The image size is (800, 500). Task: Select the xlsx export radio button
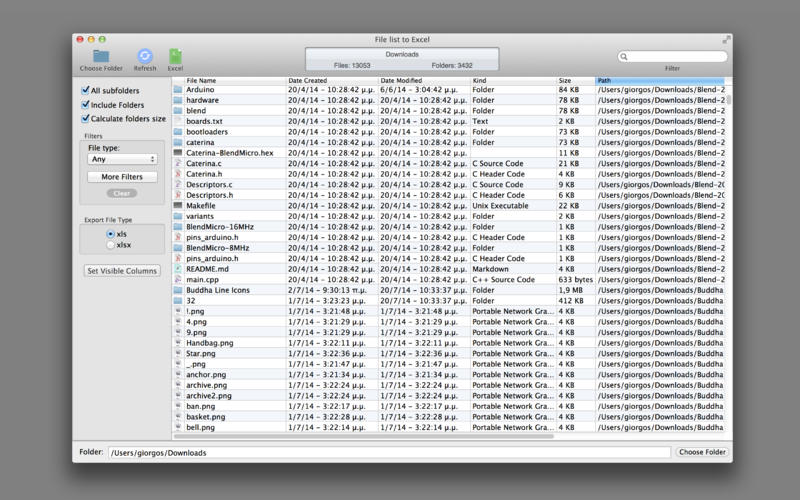click(x=110, y=244)
